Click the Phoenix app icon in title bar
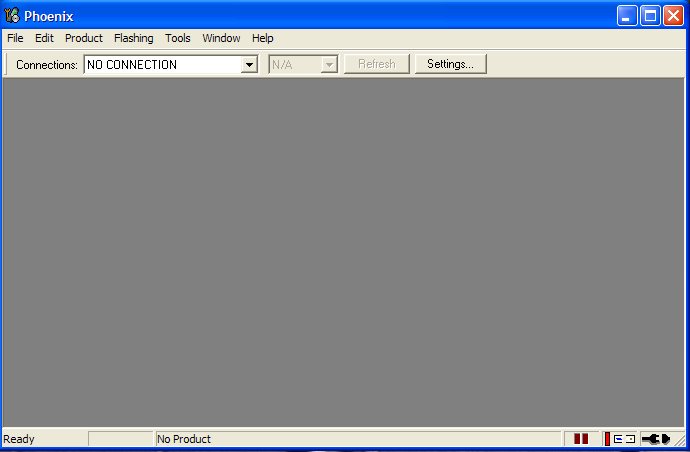690x452 pixels. (x=12, y=15)
